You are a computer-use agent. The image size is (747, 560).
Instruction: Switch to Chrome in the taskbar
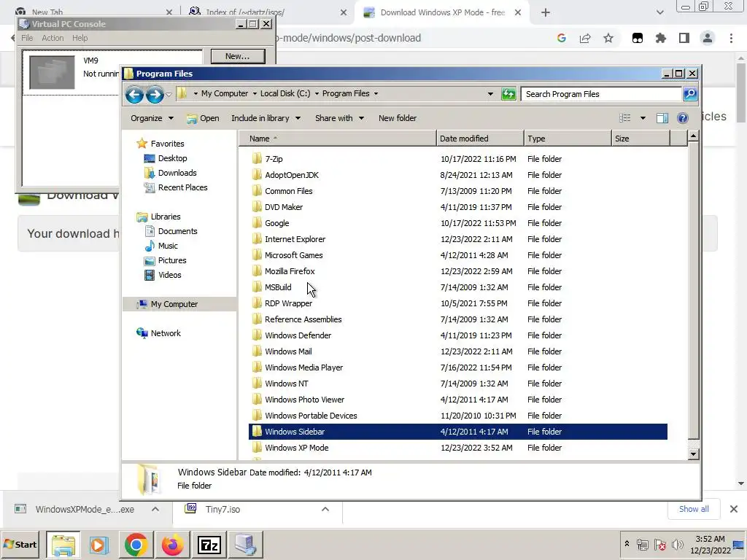click(x=136, y=544)
